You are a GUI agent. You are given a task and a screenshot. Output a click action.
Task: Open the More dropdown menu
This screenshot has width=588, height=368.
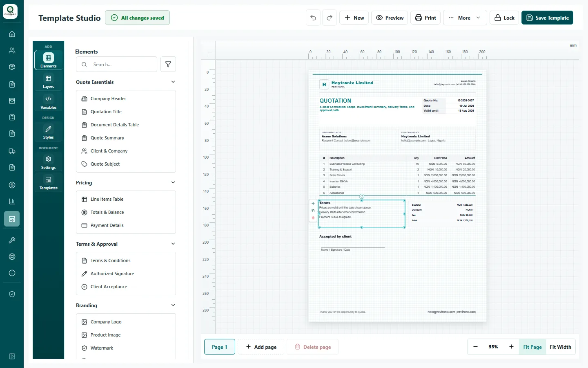click(465, 18)
